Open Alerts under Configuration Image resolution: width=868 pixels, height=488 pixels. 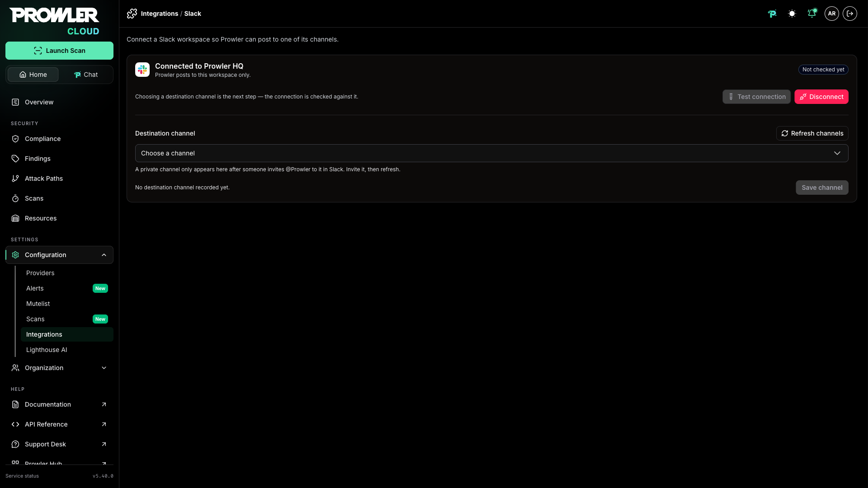click(67, 288)
